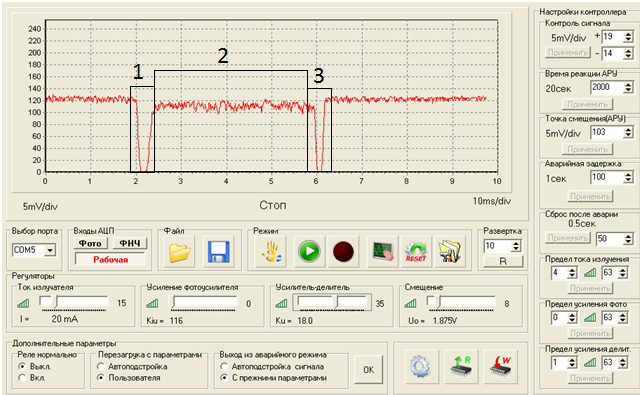The image size is (640, 395).
Task: Adjust Предел тока излучения lower spinner 4
Action: click(572, 273)
